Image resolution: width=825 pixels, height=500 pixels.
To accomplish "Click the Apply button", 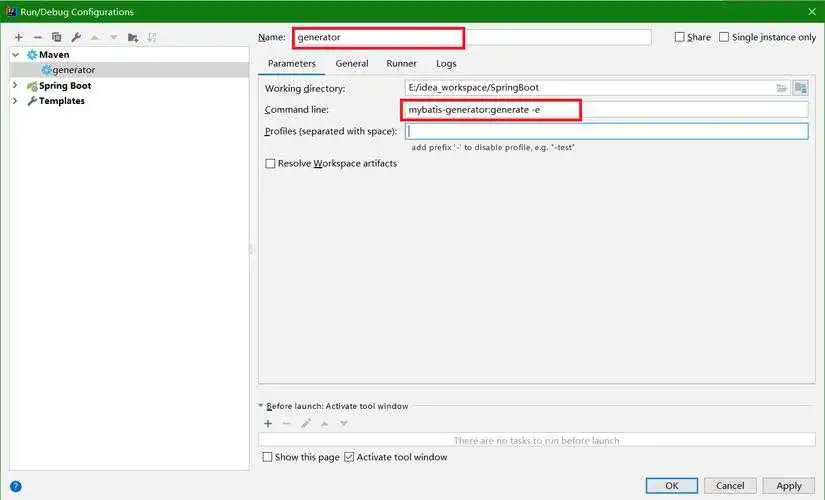I will coord(789,485).
